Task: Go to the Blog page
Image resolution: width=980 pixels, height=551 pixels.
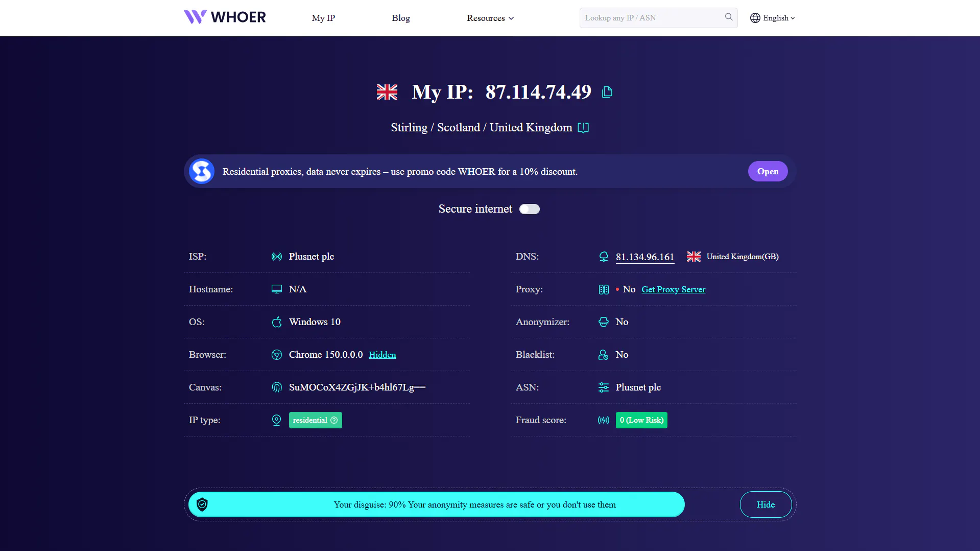Action: pos(401,18)
